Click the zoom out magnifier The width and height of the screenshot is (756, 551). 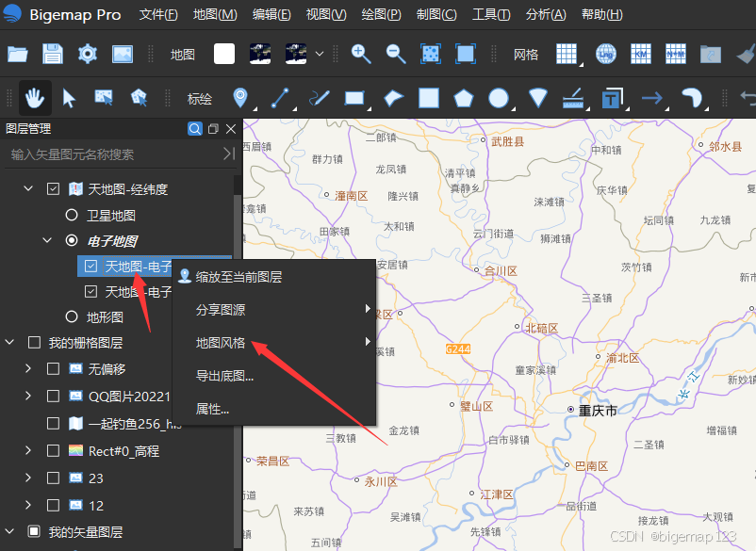pos(395,54)
